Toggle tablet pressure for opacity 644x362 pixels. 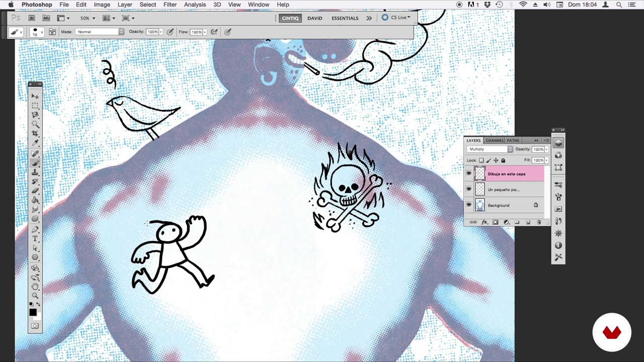pos(170,32)
